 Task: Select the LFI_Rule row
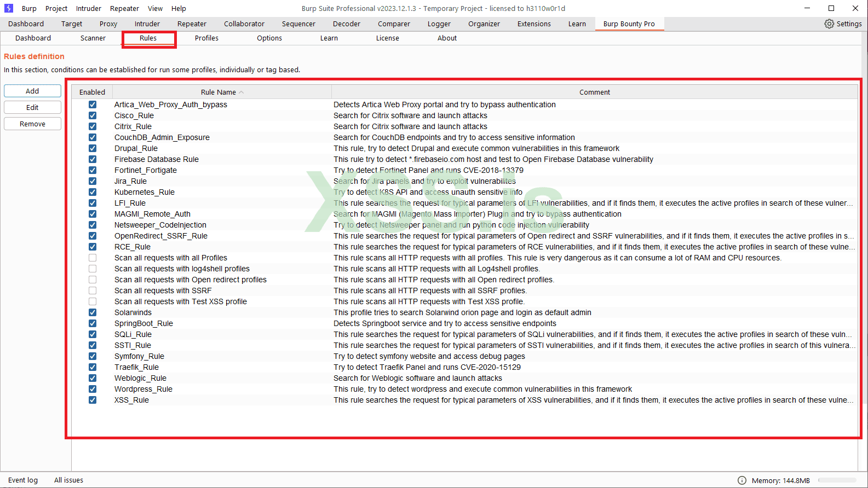pos(464,203)
